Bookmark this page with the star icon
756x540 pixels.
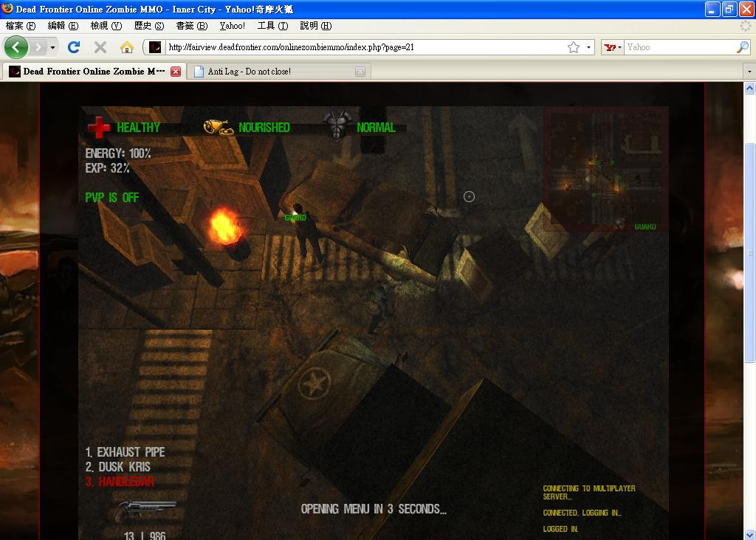coord(573,47)
